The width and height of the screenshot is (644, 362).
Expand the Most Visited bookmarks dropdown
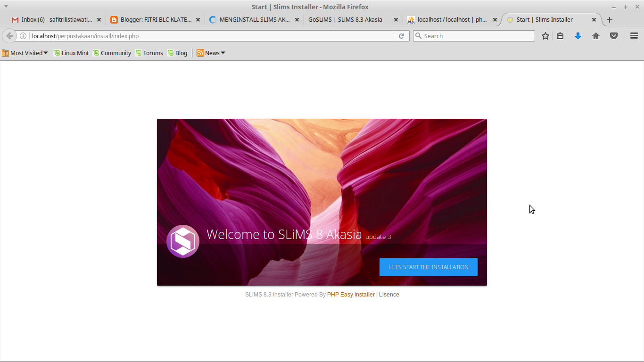click(x=25, y=53)
